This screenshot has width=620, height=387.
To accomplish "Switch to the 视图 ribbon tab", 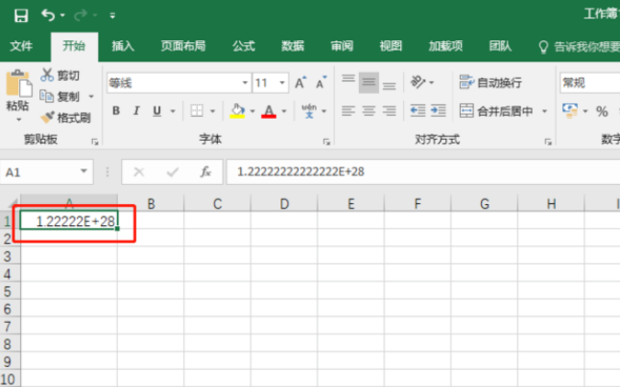I will point(391,46).
